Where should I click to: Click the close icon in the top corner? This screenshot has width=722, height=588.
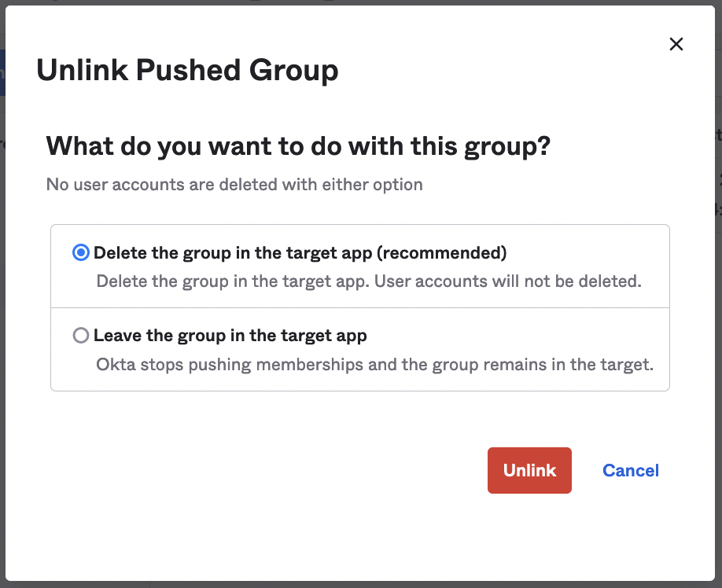pos(676,44)
